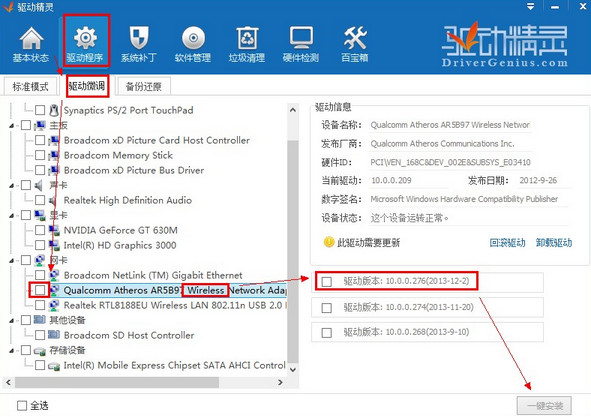Collapse the 显卡 tree group
591x417 pixels.
pyautogui.click(x=12, y=216)
